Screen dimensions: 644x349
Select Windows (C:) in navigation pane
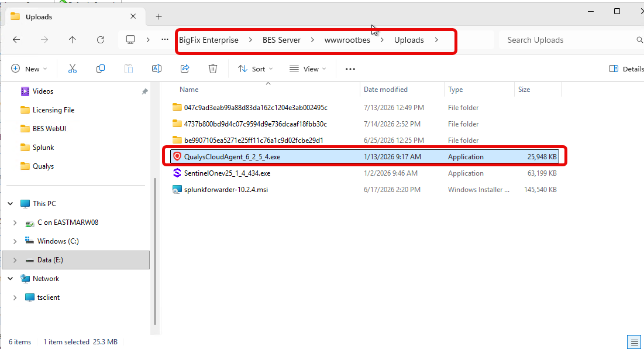point(58,241)
